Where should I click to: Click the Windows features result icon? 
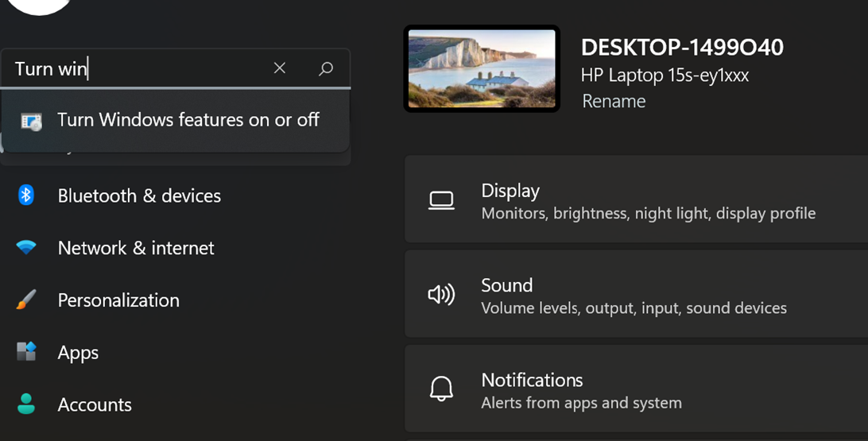point(31,122)
